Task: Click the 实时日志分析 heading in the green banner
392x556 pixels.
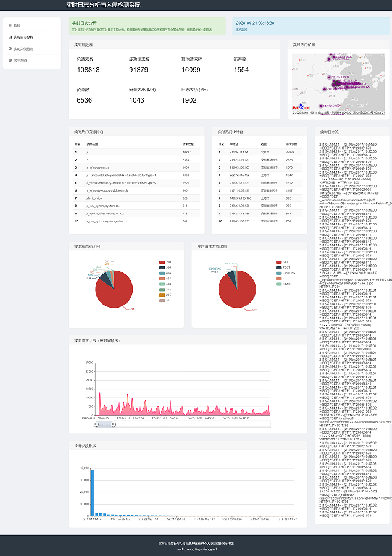Action: coord(85,23)
